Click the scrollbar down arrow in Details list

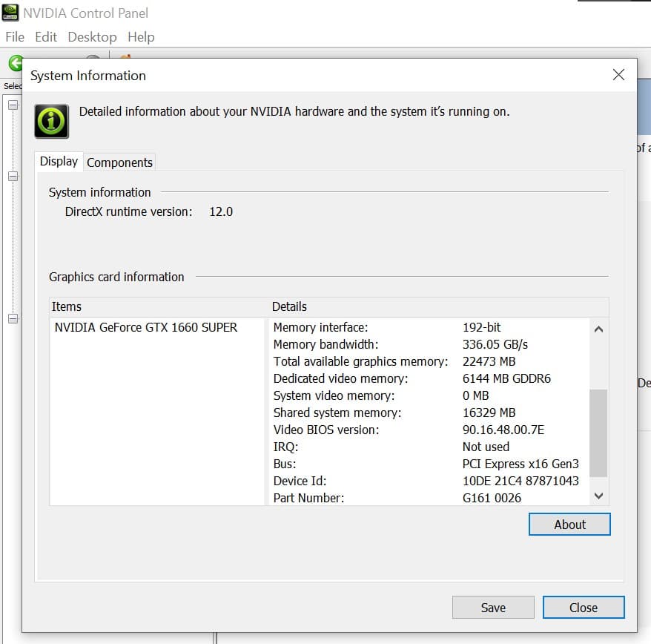click(x=598, y=496)
